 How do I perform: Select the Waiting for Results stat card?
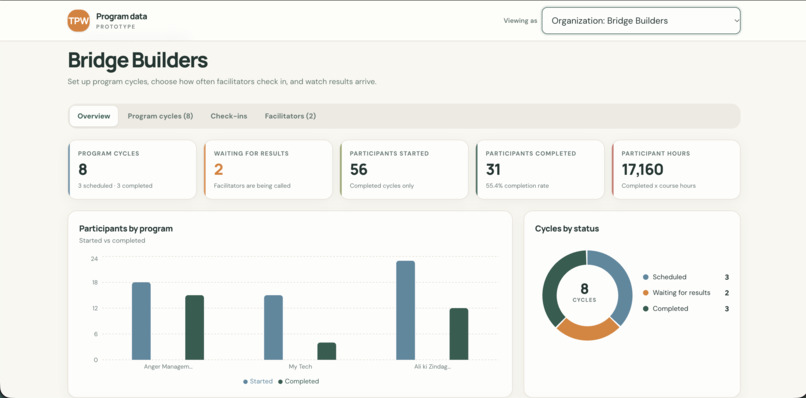pos(268,170)
